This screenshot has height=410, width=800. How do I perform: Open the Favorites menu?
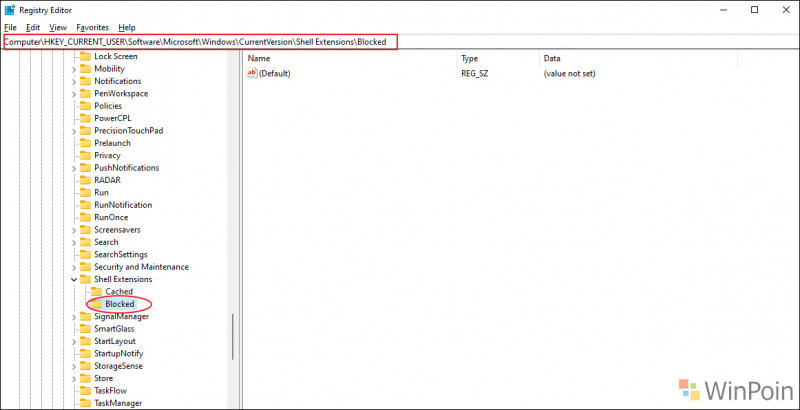point(93,27)
